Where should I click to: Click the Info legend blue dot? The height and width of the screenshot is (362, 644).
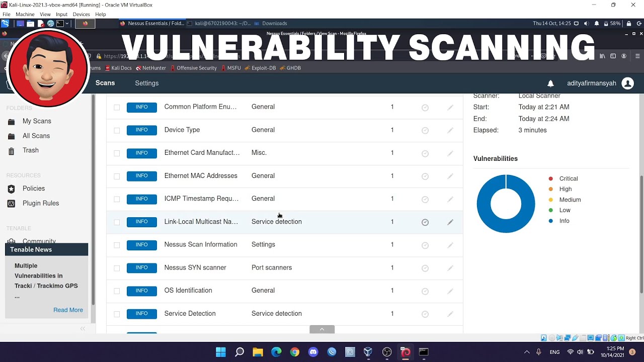pos(551,221)
